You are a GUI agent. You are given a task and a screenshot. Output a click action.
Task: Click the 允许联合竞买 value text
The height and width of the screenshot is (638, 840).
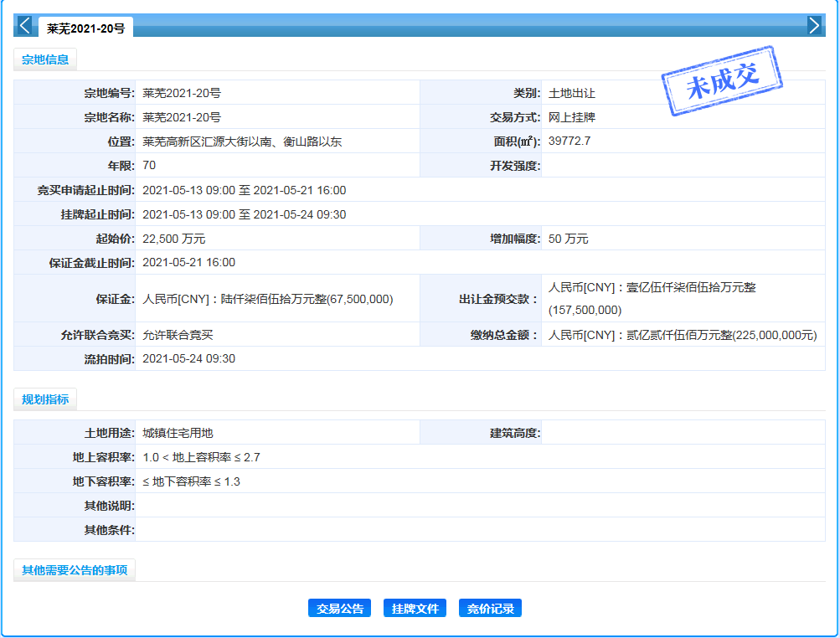click(x=178, y=336)
